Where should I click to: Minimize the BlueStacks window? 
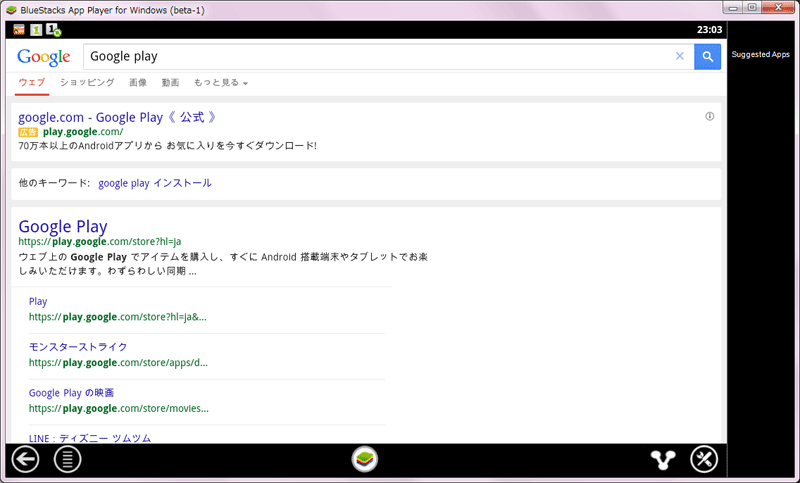(733, 7)
